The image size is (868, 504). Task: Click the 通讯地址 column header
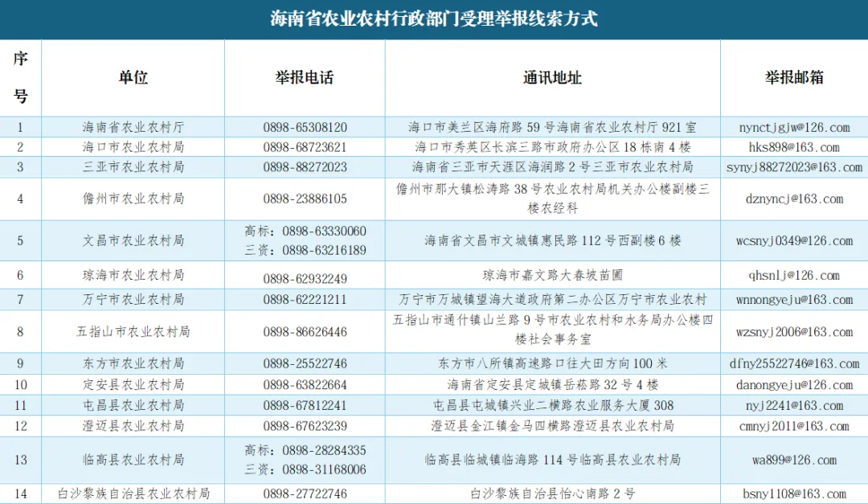[552, 77]
